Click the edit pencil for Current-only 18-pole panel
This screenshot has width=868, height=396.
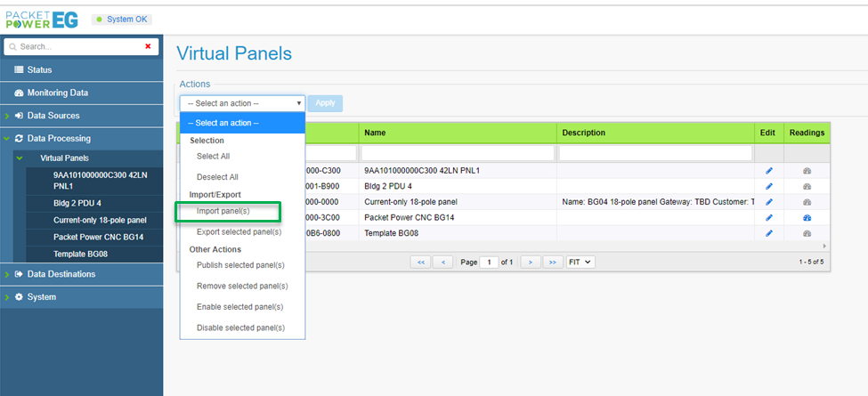(x=769, y=202)
